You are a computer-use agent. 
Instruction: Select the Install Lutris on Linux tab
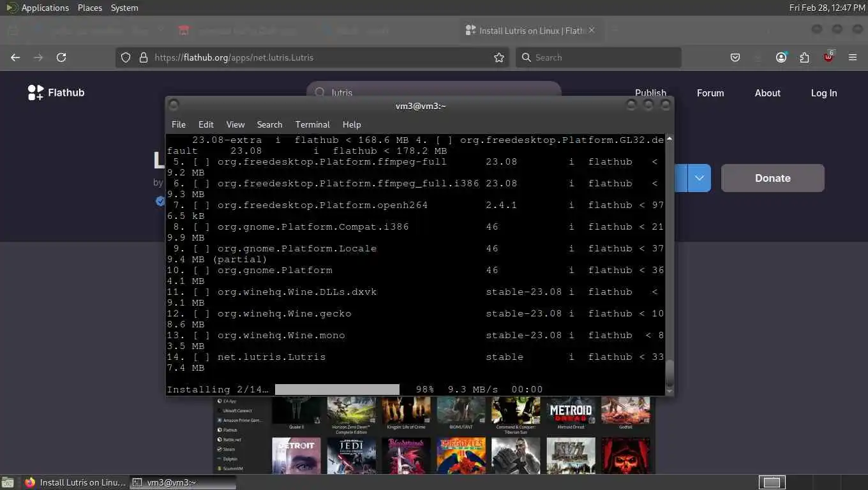point(530,30)
